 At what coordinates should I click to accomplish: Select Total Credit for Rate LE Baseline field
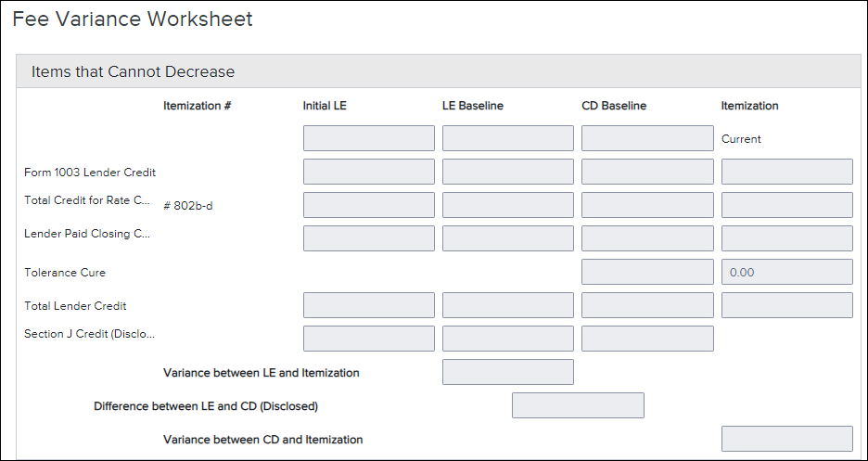coord(507,205)
